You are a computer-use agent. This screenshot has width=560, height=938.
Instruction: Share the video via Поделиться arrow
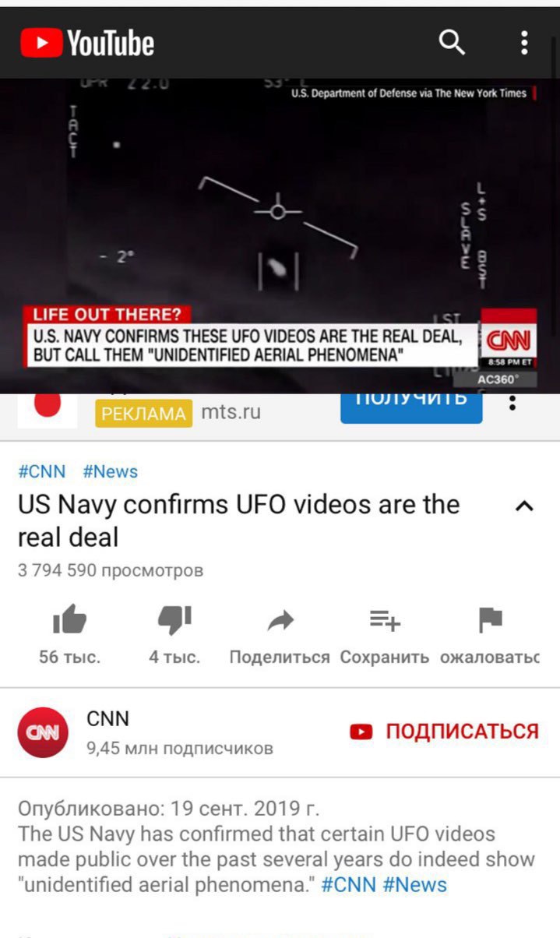[x=280, y=621]
